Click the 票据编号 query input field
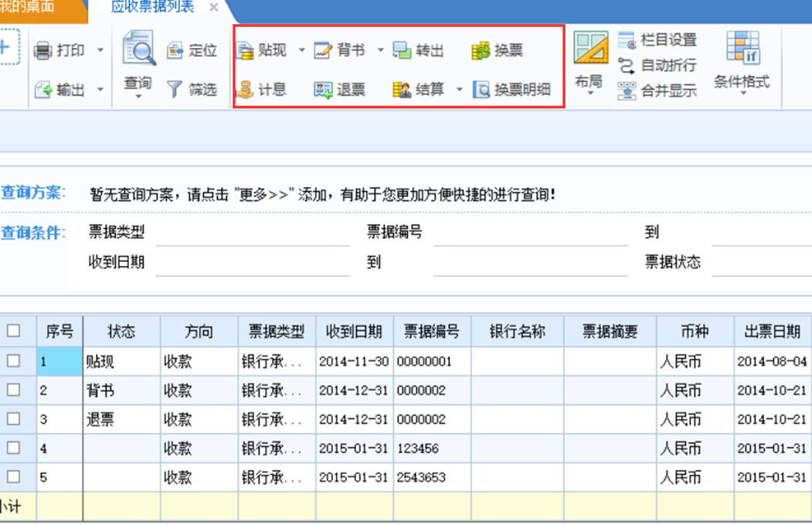812x525 pixels. pos(531,233)
